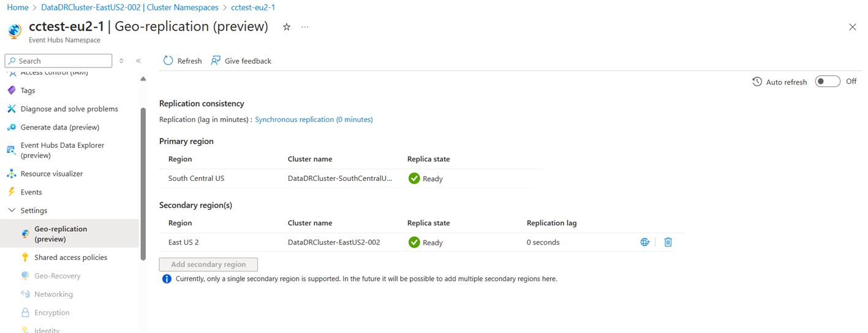Click the sidebar scroll up arrow
This screenshot has width=868, height=333.
coord(143,78)
